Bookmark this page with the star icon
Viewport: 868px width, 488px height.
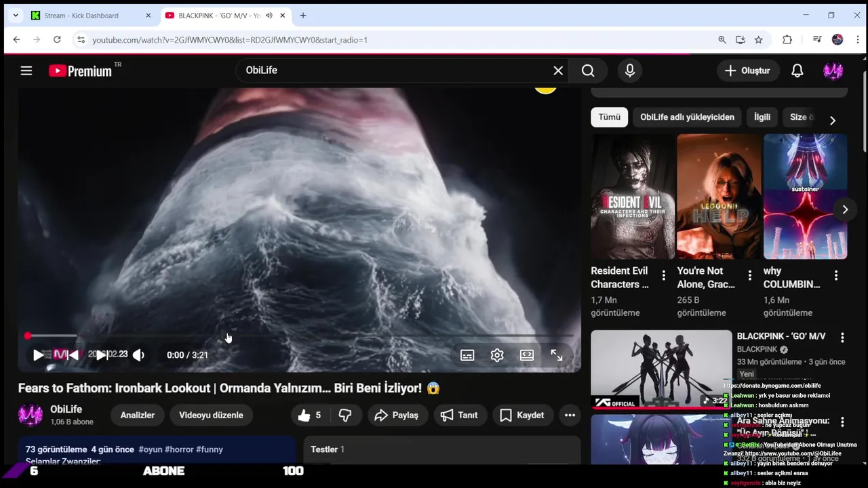coord(759,40)
